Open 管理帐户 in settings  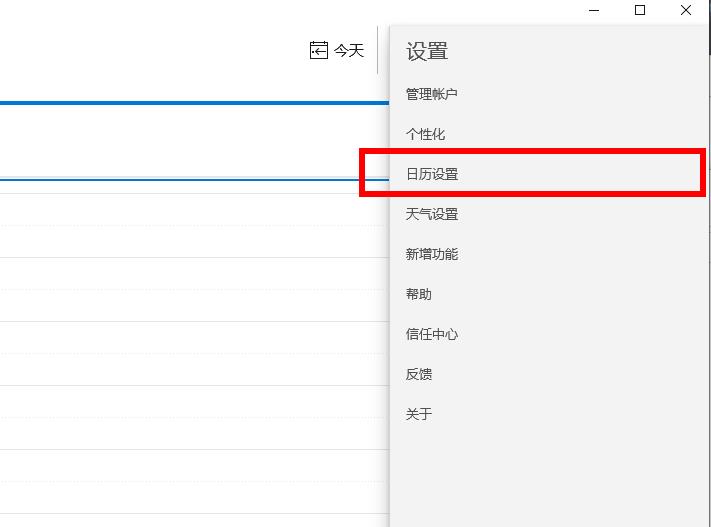click(431, 94)
